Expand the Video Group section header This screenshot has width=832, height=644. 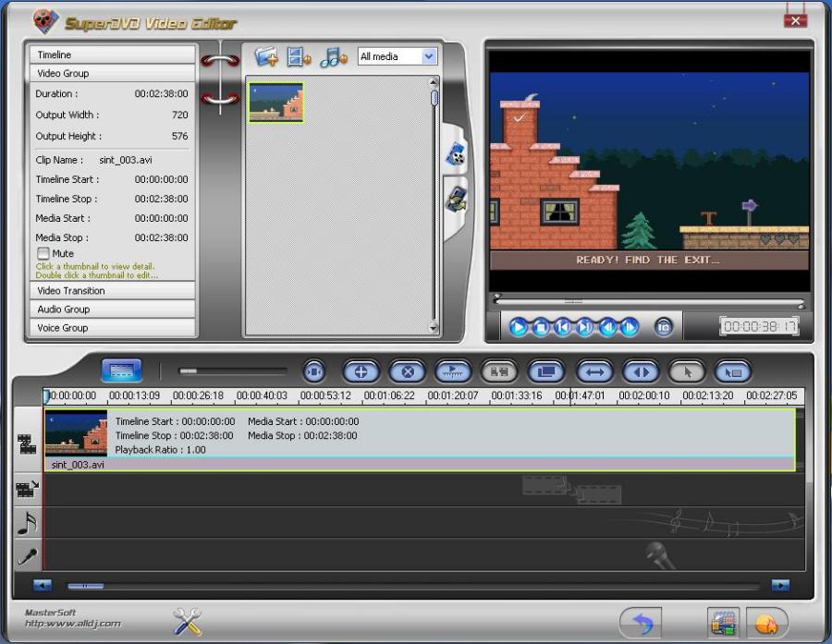[112, 73]
